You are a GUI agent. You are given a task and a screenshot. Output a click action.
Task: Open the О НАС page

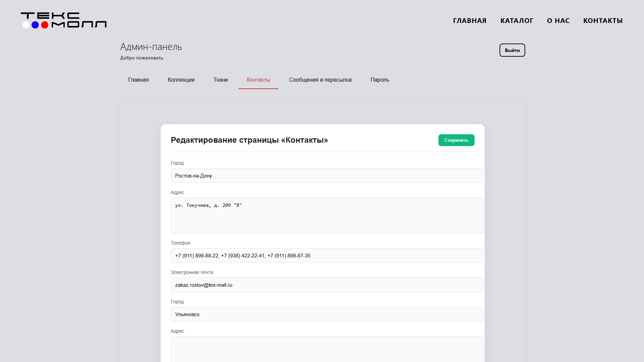(558, 21)
